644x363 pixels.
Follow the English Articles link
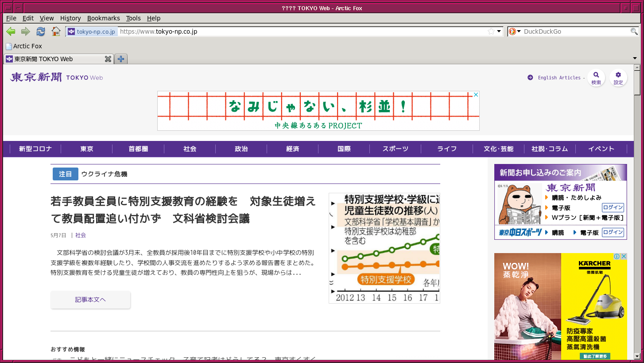pos(559,78)
